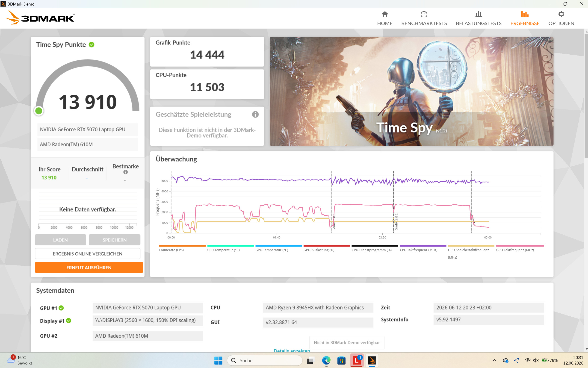Click the Grafiktest 2 timeline marker
The image size is (588, 368).
coord(396,222)
